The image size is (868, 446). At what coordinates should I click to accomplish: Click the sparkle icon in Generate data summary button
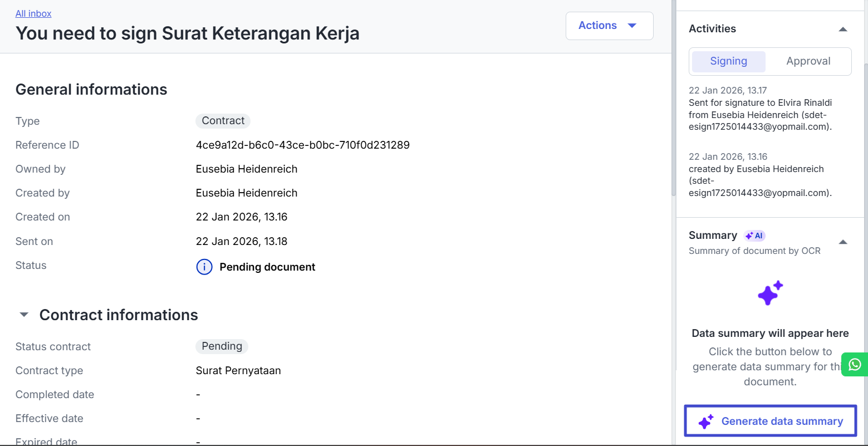click(706, 422)
